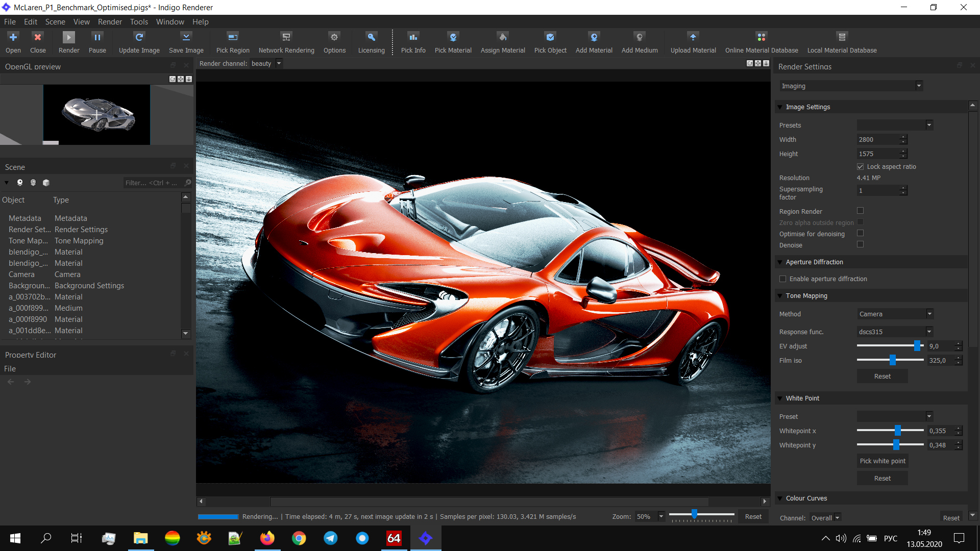Image resolution: width=980 pixels, height=551 pixels.
Task: Click the Update Image icon
Action: tap(139, 37)
